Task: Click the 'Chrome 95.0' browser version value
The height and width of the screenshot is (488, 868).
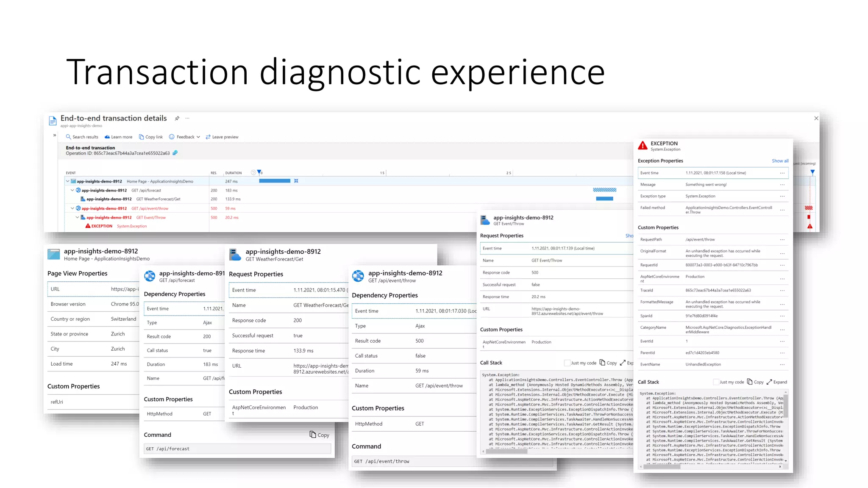Action: point(125,304)
